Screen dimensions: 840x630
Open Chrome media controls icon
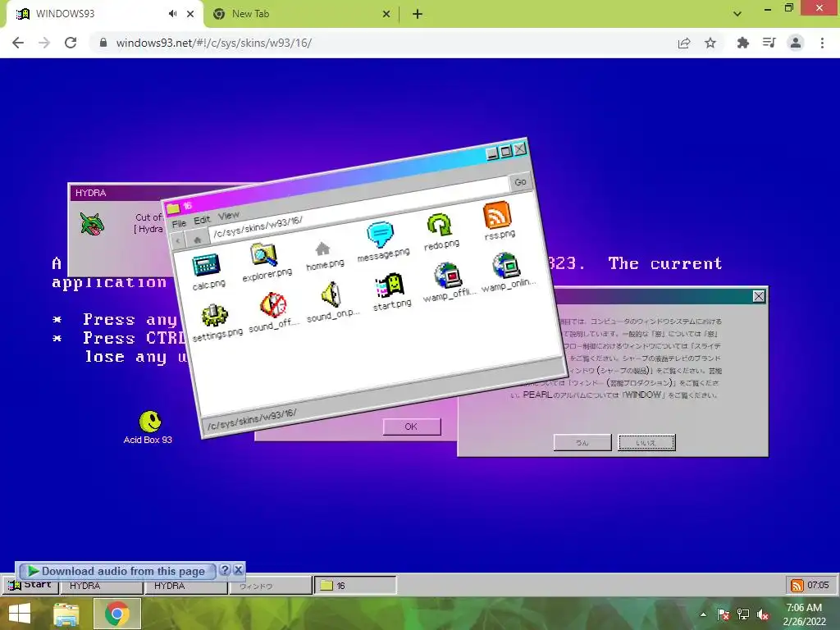pyautogui.click(x=769, y=43)
